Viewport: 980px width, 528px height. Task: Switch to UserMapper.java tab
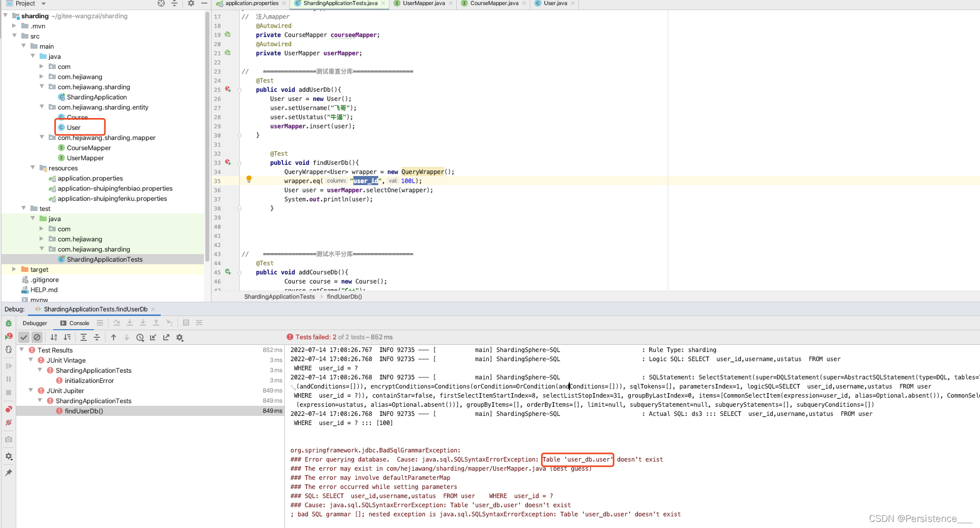[x=423, y=4]
